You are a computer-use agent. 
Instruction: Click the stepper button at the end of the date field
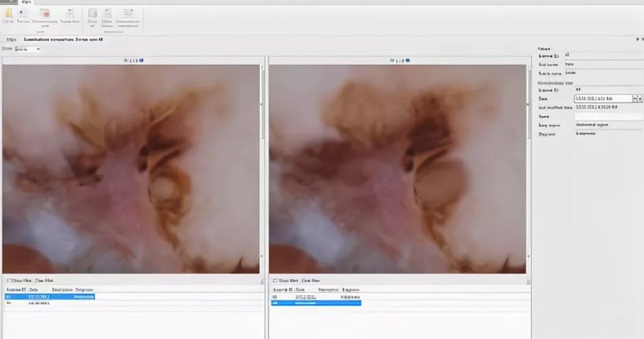tap(640, 98)
